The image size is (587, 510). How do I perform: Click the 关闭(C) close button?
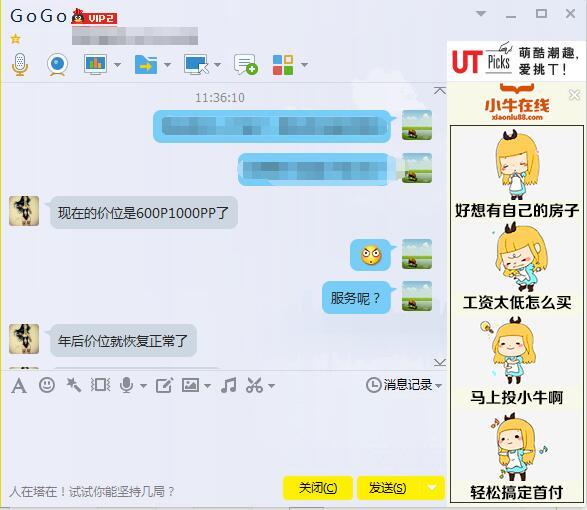pyautogui.click(x=318, y=488)
